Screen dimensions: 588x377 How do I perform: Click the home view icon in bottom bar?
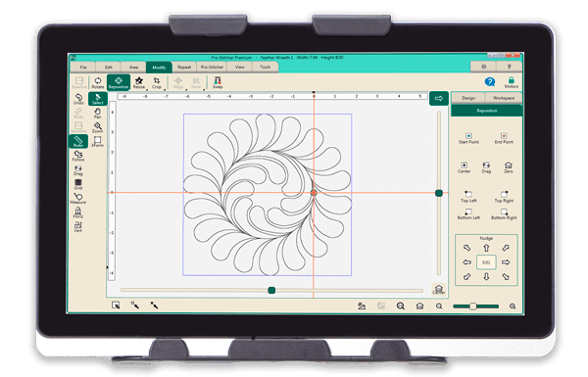click(x=419, y=306)
